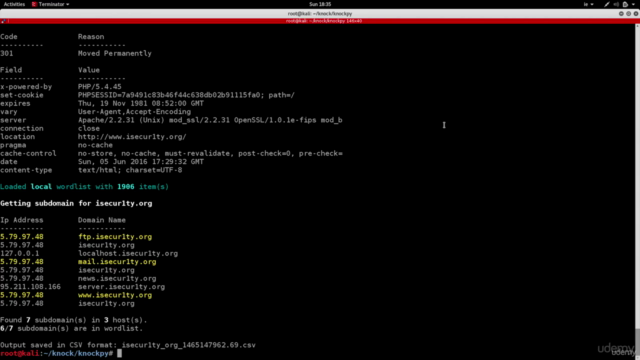Click the terminal group icon in red titlebar
The height and width of the screenshot is (360, 640).
pos(4,21)
